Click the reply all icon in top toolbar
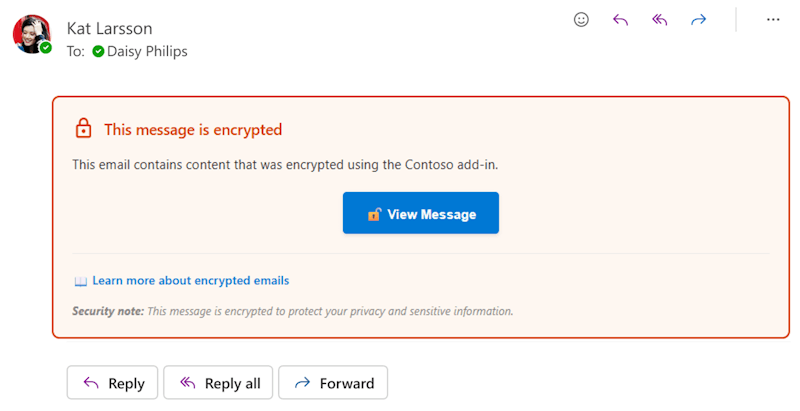Image resolution: width=800 pixels, height=411 pixels. [659, 20]
